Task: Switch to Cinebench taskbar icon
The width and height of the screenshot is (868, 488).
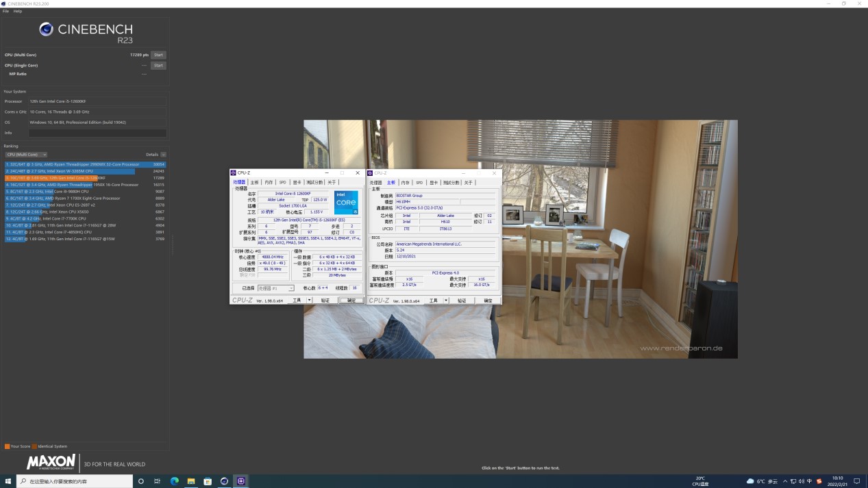Action: 224,481
